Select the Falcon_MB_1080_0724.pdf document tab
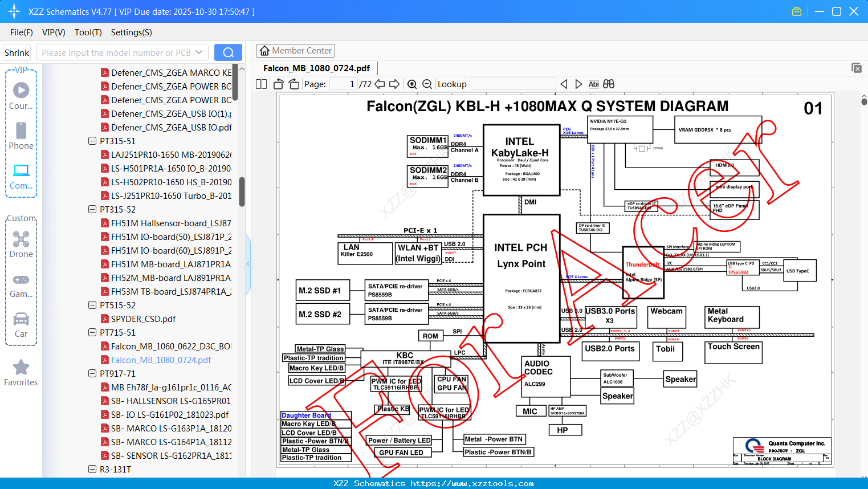868x489 pixels. [316, 68]
